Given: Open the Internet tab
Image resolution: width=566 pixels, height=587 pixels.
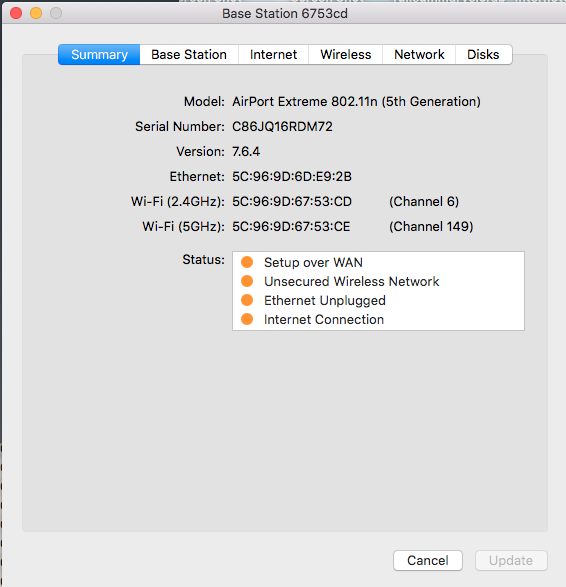Looking at the screenshot, I should click(273, 55).
